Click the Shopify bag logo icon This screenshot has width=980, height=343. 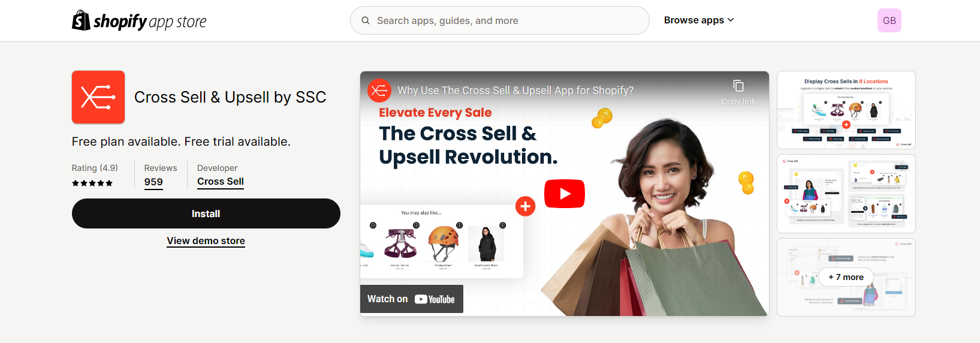pos(81,20)
